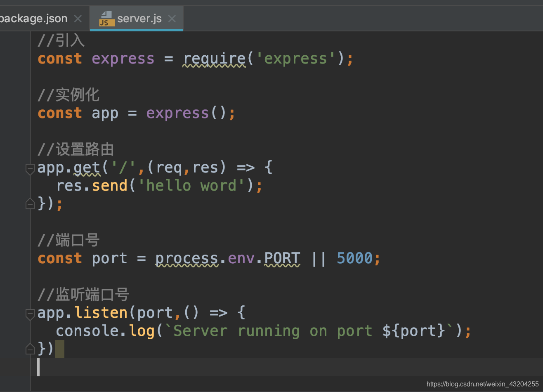The width and height of the screenshot is (543, 392).
Task: Click the app variable declaration
Action: tap(105, 113)
